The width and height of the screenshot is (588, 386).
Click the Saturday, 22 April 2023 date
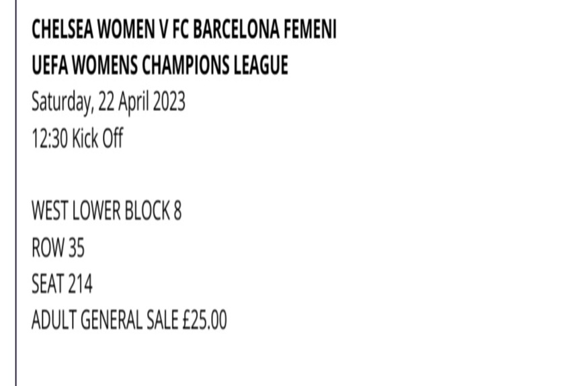click(x=108, y=102)
